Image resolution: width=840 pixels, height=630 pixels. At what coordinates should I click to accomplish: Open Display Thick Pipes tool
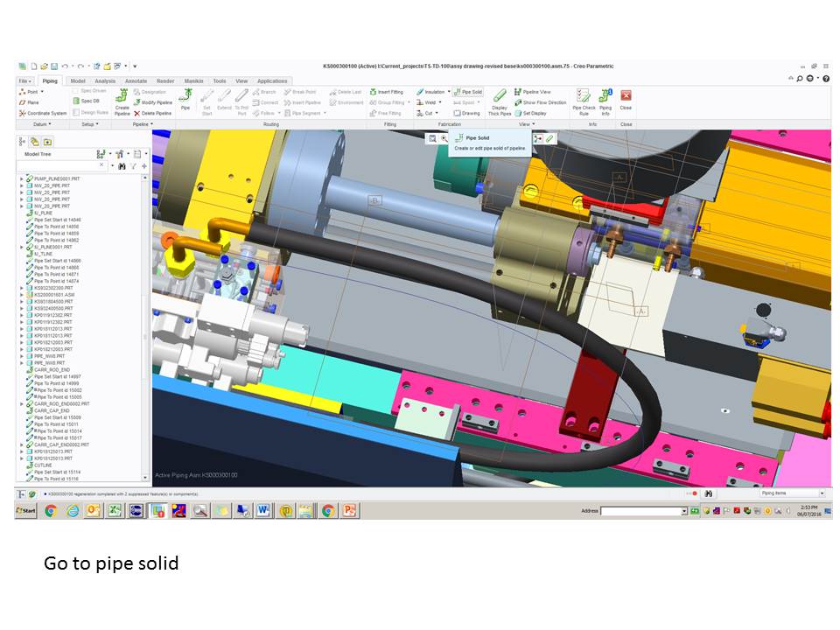500,103
